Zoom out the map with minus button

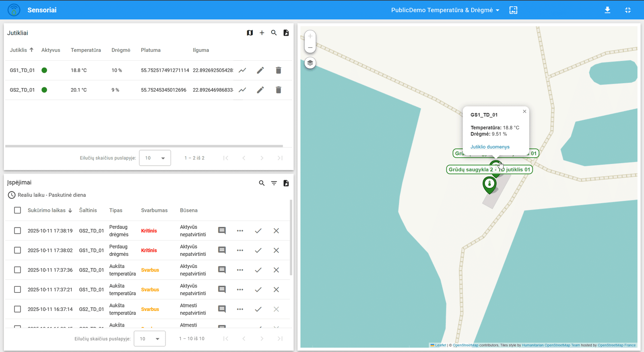tap(310, 47)
